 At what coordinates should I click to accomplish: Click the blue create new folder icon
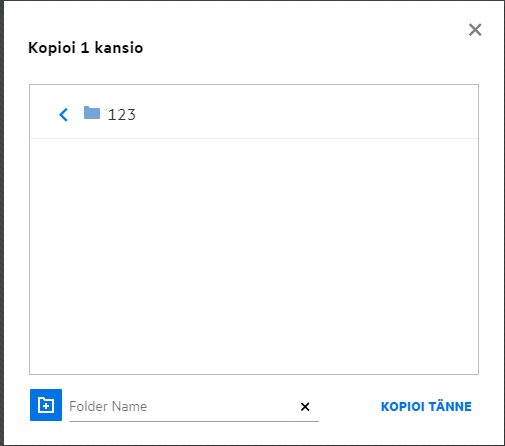pos(46,405)
